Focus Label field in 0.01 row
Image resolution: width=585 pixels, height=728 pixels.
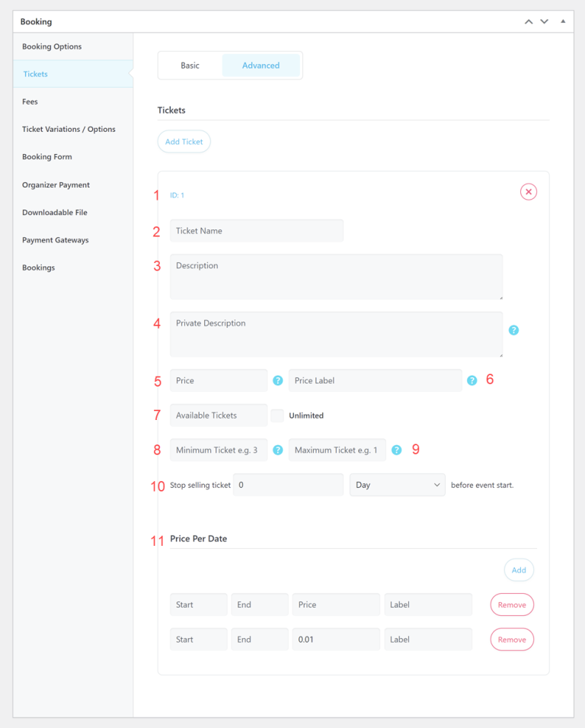tap(428, 640)
